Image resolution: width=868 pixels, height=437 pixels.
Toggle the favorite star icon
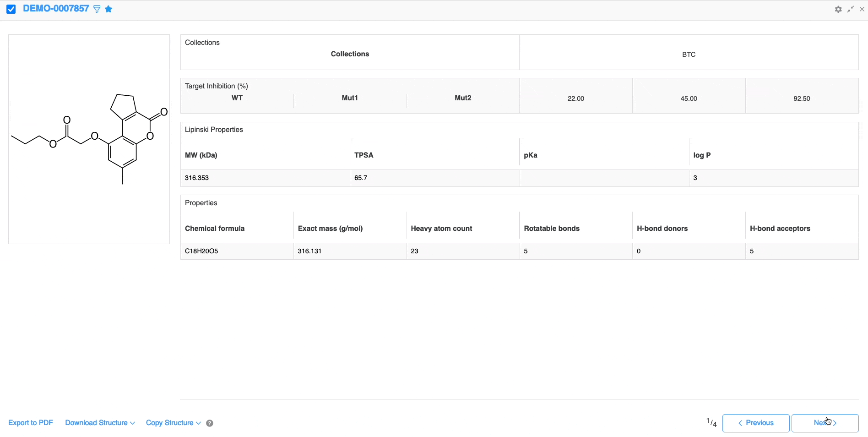[108, 9]
